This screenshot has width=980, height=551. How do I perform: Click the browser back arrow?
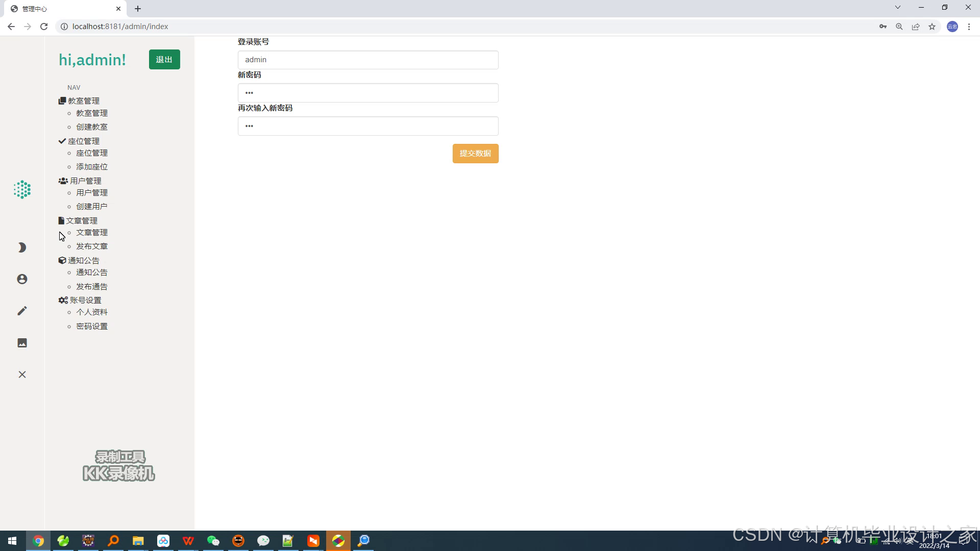(11, 27)
